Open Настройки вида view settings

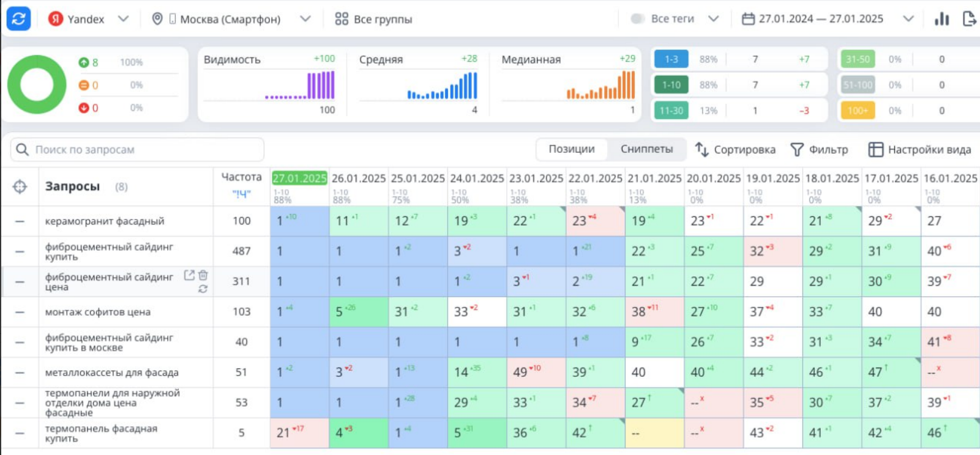(x=920, y=149)
